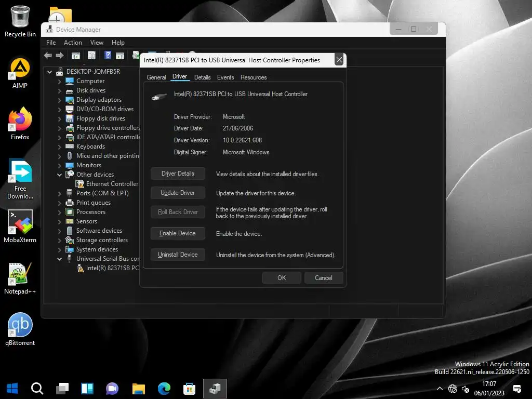Collapse the DESKTOP-JQMFB5R root node
Image resolution: width=532 pixels, height=399 pixels.
pos(50,72)
